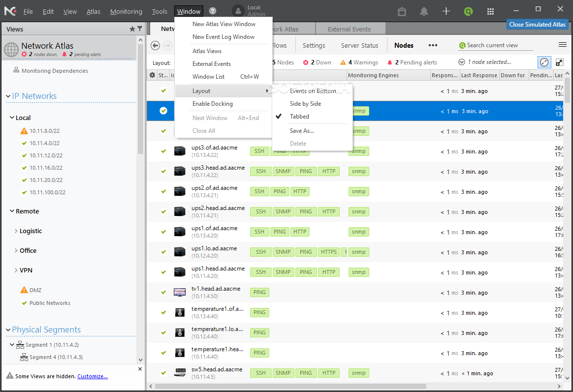
Task: Click Close Simulated Atlas button
Action: (x=537, y=25)
